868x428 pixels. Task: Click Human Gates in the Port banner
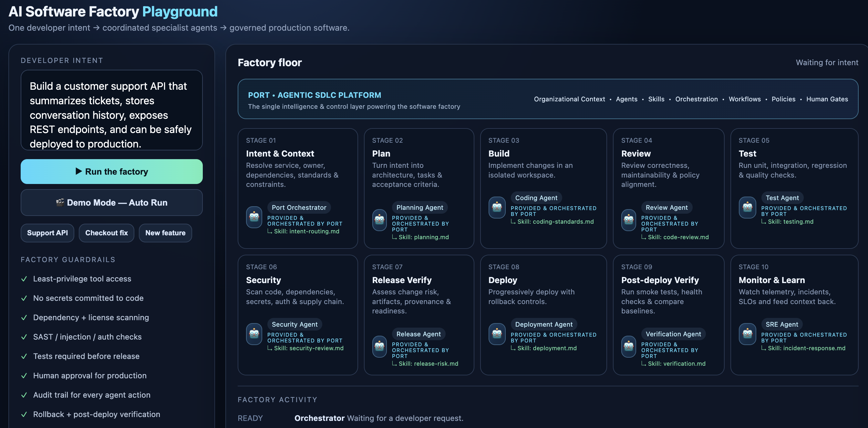click(x=827, y=99)
